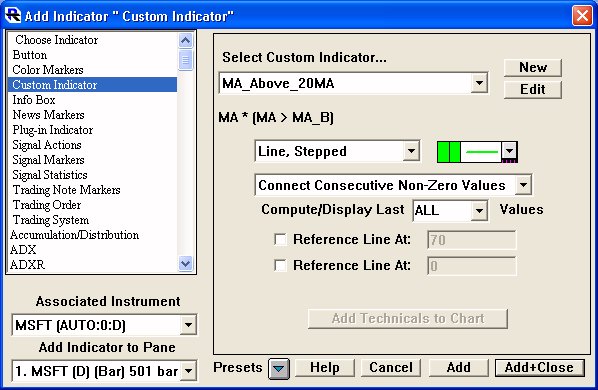Image resolution: width=598 pixels, height=390 pixels.
Task: Select Info Box in indicator list
Action: tap(92, 100)
